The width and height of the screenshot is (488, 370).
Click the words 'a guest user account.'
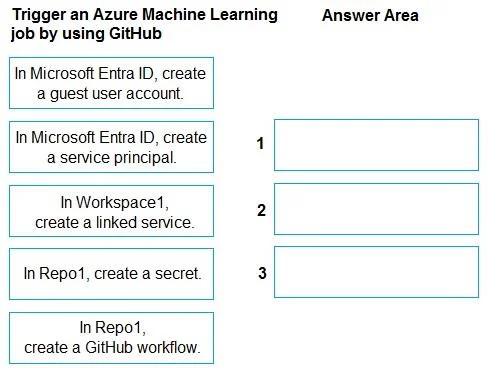click(110, 94)
